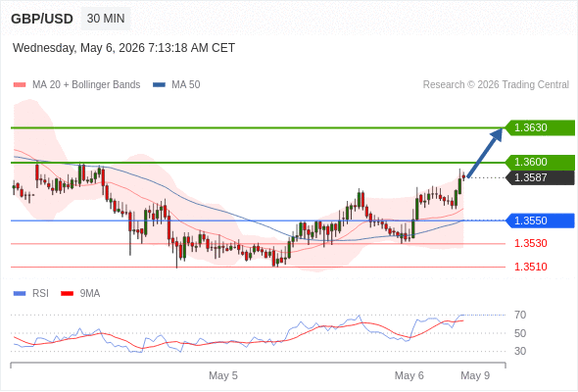
Task: Click the MA 20 + Bollinger Bands legend swatch
Action: (20, 85)
